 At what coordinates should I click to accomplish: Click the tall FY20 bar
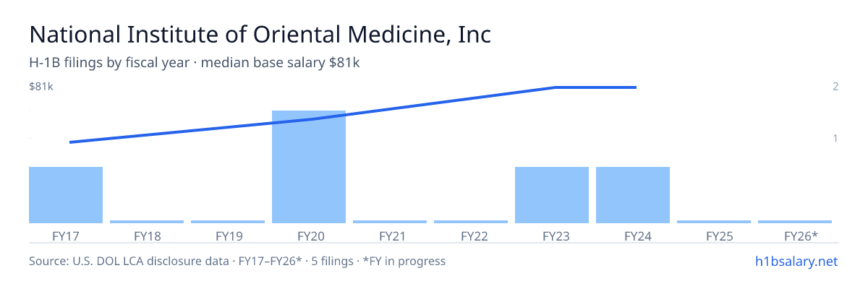(309, 167)
